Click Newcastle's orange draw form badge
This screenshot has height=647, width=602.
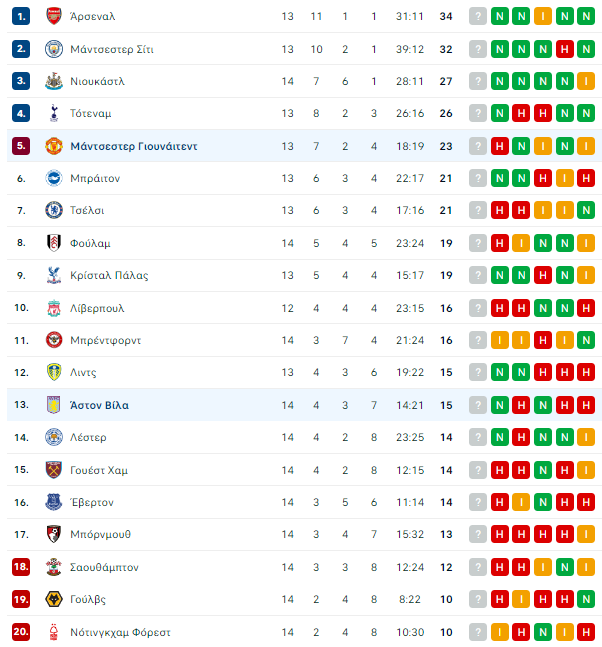pos(586,81)
